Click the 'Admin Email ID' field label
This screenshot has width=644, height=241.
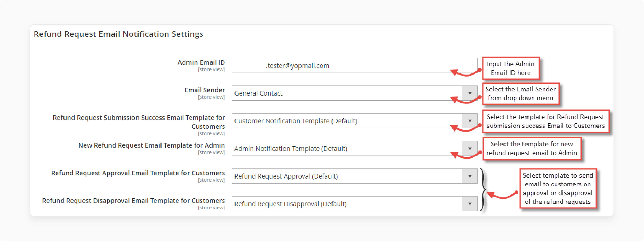[201, 62]
